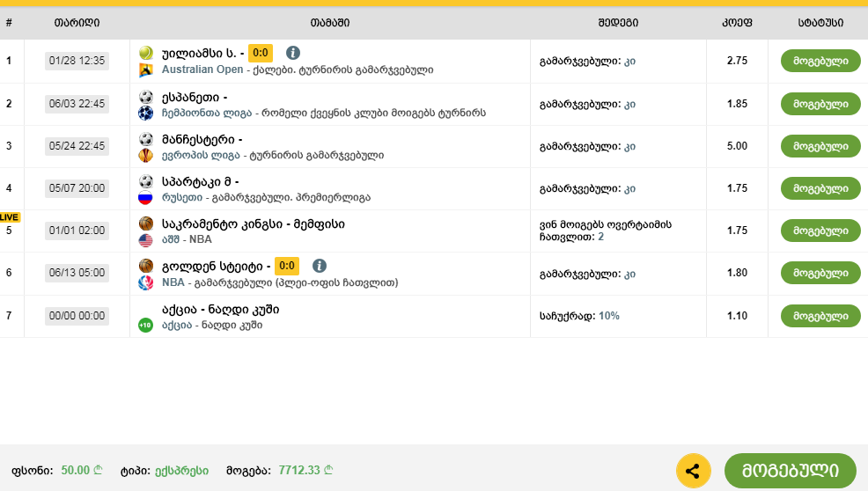Click USA flag icon in row 5
Screen dimensions: 868x491
(145, 239)
